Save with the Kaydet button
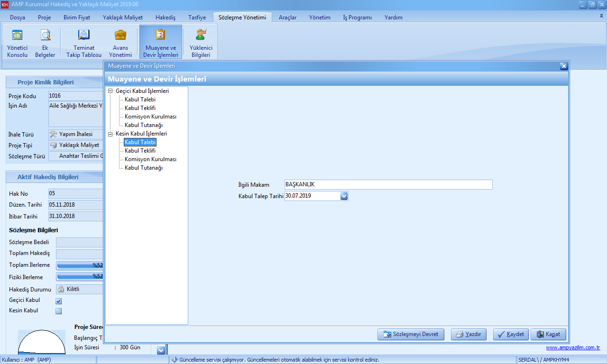607x364 pixels. 511,334
